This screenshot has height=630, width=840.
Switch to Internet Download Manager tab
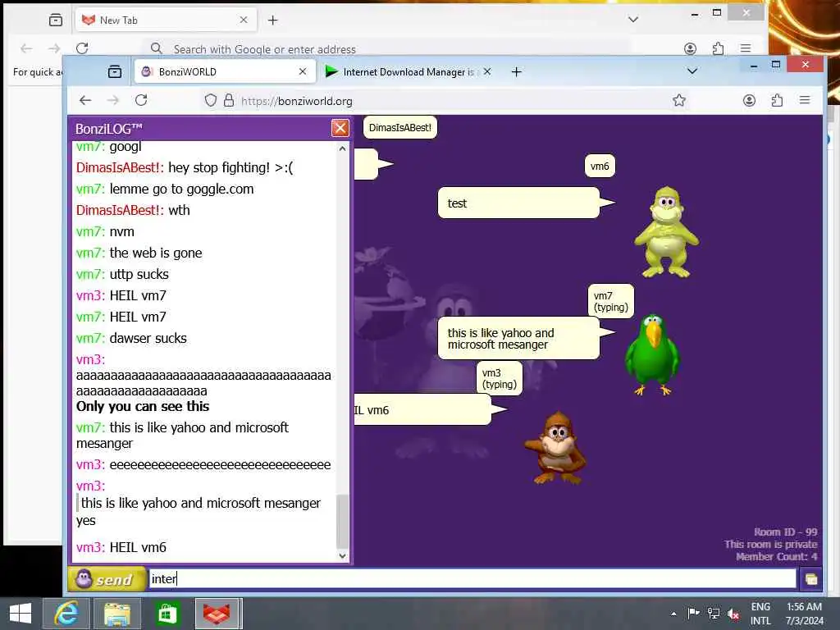tap(409, 72)
